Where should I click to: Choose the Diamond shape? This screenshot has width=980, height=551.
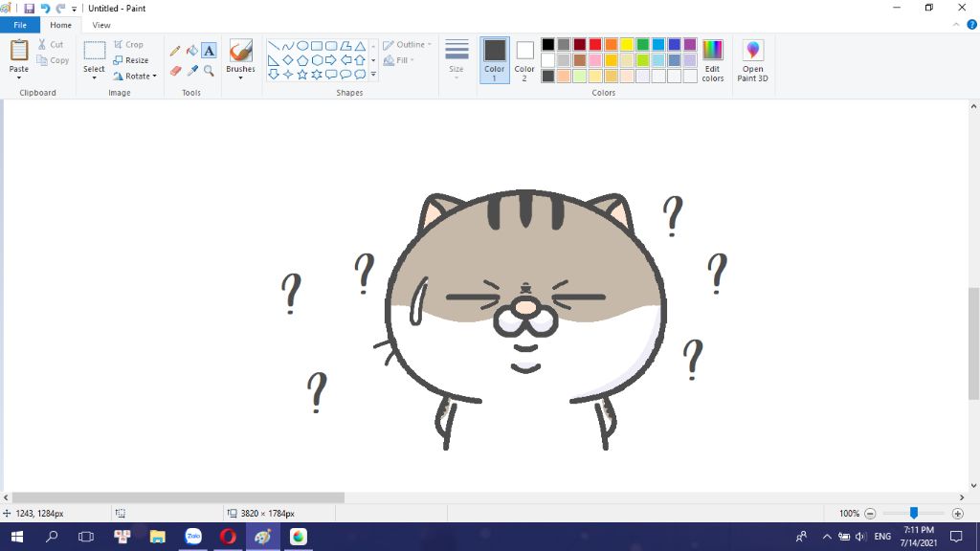click(288, 60)
